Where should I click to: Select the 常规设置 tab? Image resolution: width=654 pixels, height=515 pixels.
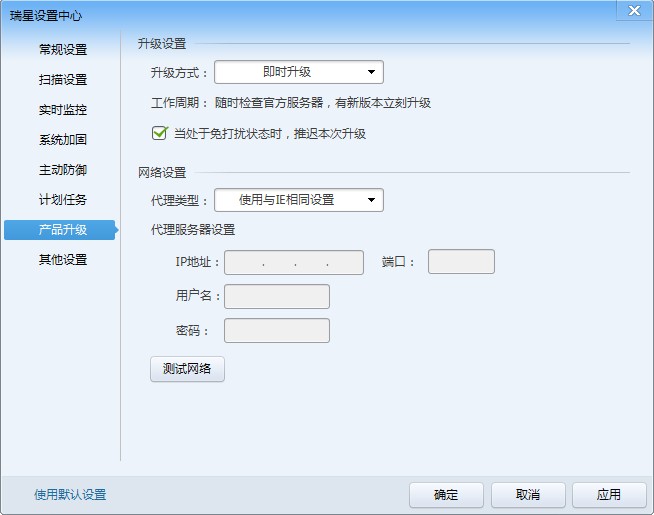[x=63, y=50]
